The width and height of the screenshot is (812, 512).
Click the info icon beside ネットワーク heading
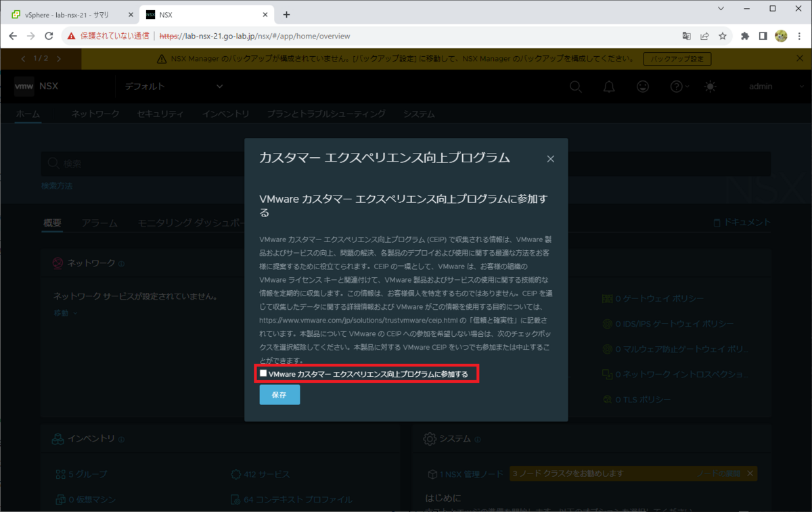121,263
